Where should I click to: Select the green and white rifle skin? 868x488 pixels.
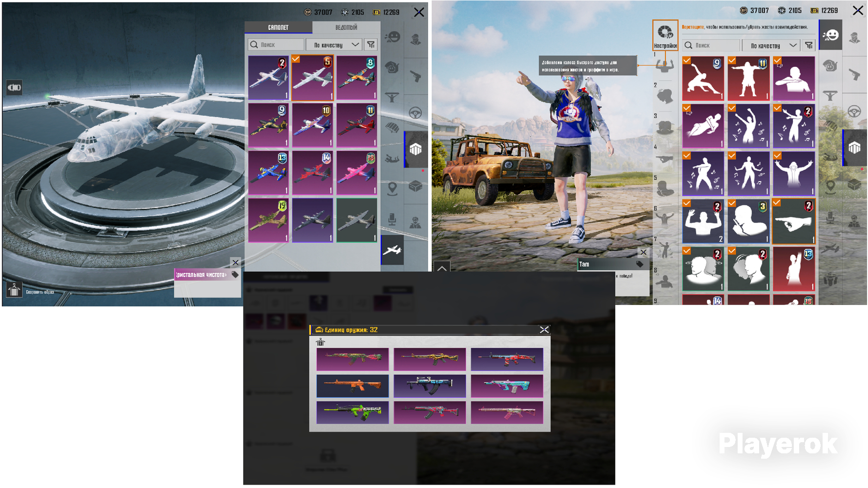[352, 412]
